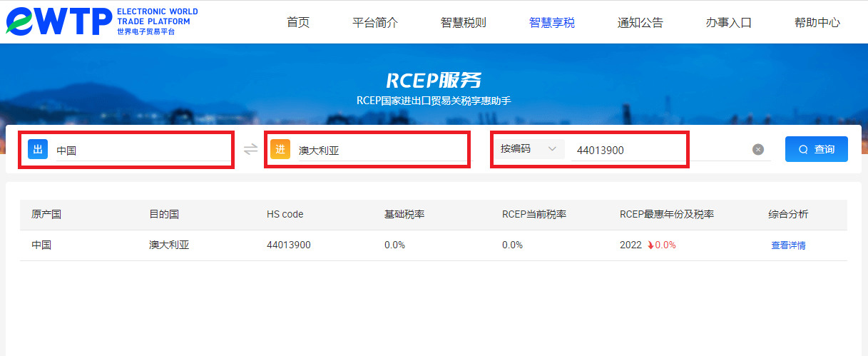This screenshot has height=356, width=868.
Task: Click the RCEP当前税率 column header
Action: point(534,215)
